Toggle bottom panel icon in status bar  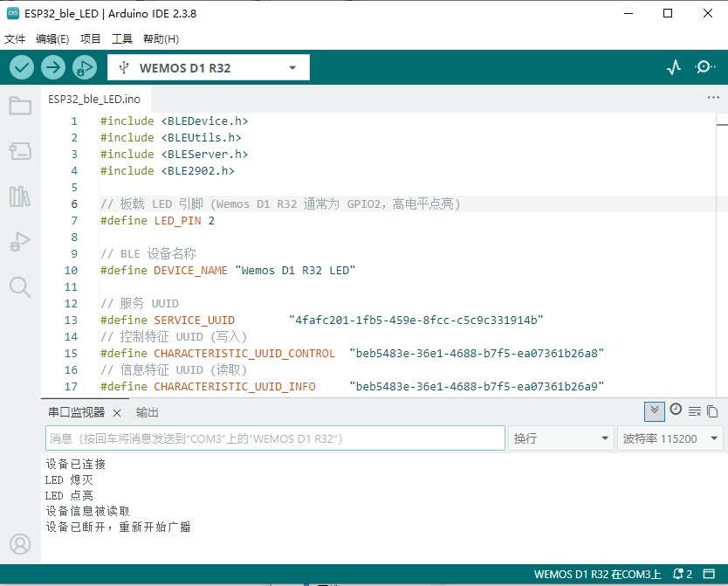pyautogui.click(x=709, y=574)
